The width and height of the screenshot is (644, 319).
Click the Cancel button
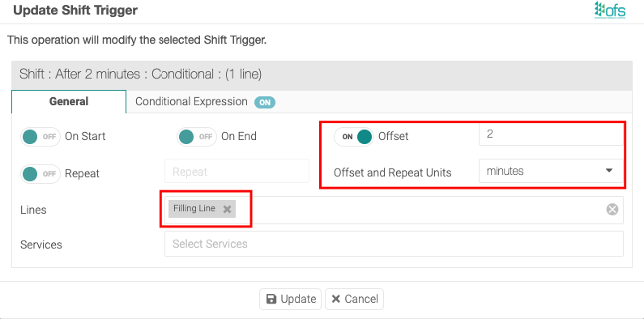point(355,299)
